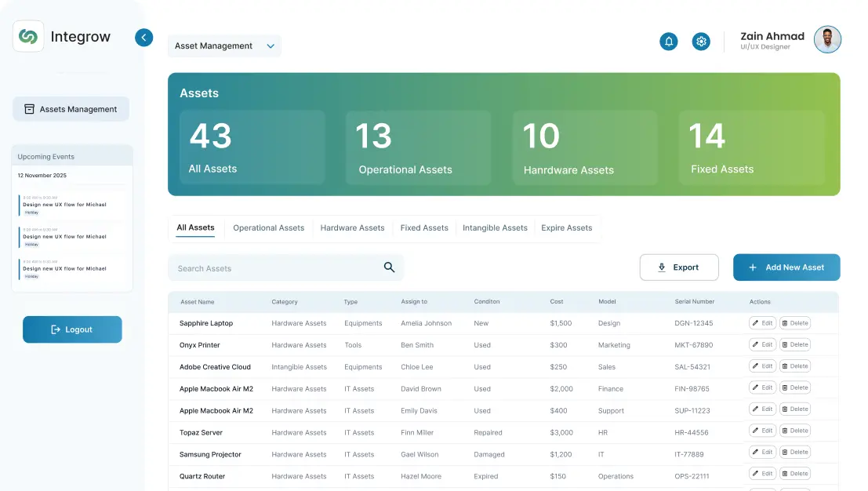This screenshot has width=868, height=491.
Task: Delete the Quartz Router asset
Action: tap(794, 474)
